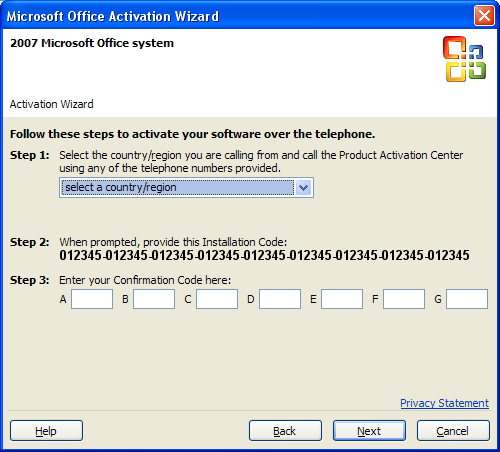This screenshot has height=452, width=500.
Task: Focus confirmation code field G
Action: tap(467, 299)
